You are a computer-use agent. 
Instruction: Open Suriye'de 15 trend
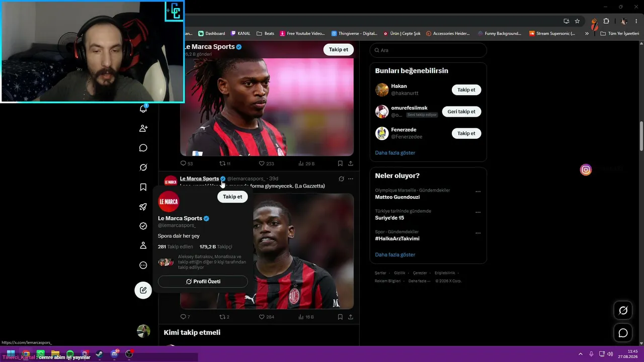coord(389,218)
